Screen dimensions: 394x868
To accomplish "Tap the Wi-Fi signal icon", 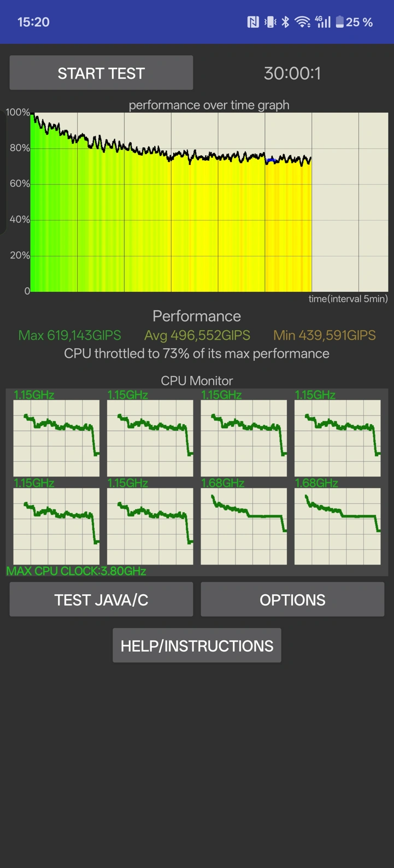I will coord(302,22).
